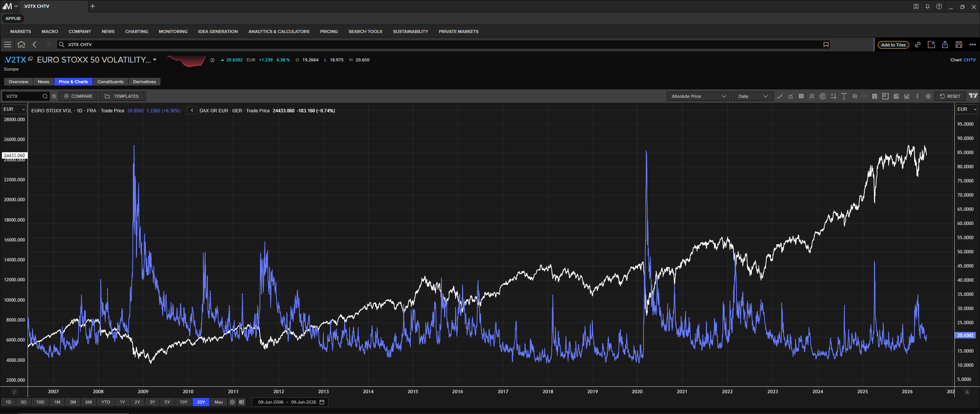Switch to the Constituents tab
The image size is (980, 414).
pyautogui.click(x=110, y=82)
